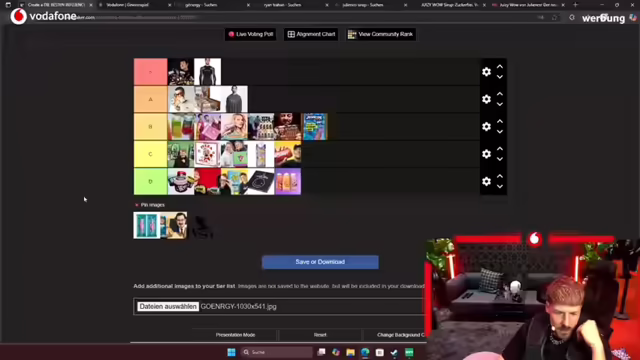Image resolution: width=640 pixels, height=360 pixels.
Task: Click the Change Background Color option
Action: click(x=400, y=335)
